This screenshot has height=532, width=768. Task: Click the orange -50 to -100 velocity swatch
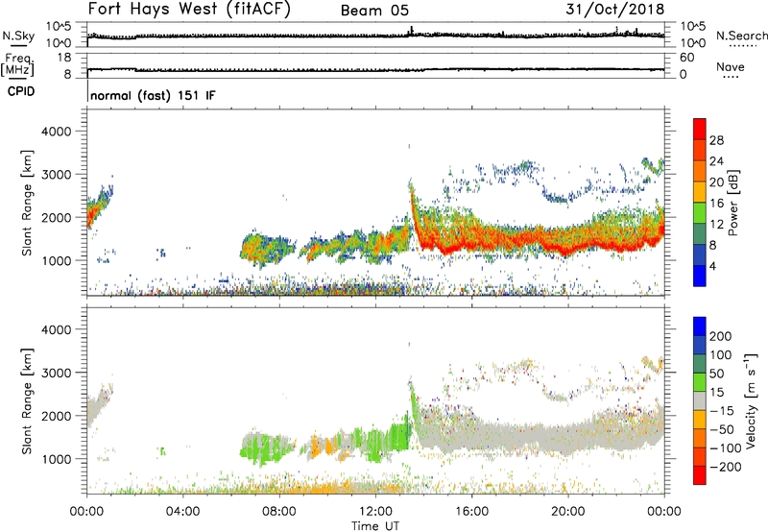coord(700,438)
